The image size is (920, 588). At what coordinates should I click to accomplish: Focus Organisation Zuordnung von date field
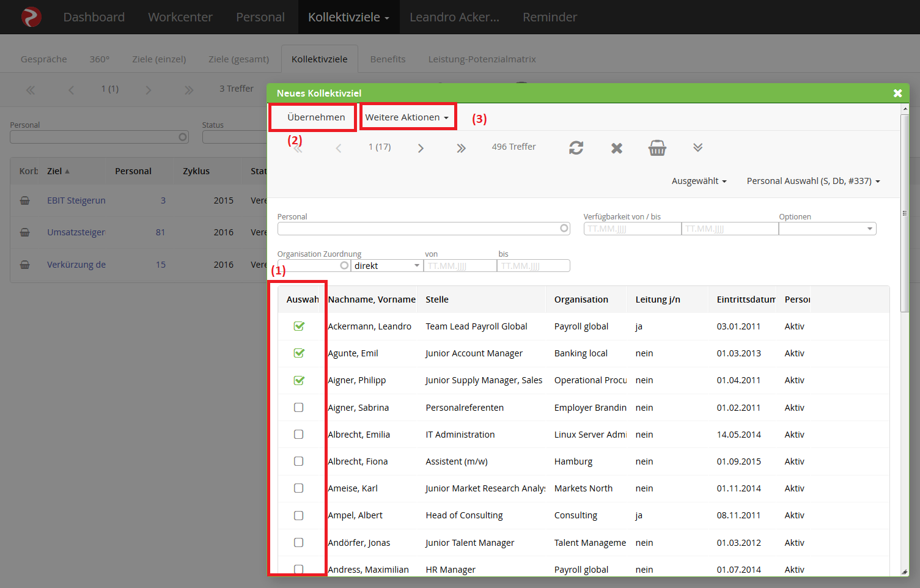coord(460,265)
